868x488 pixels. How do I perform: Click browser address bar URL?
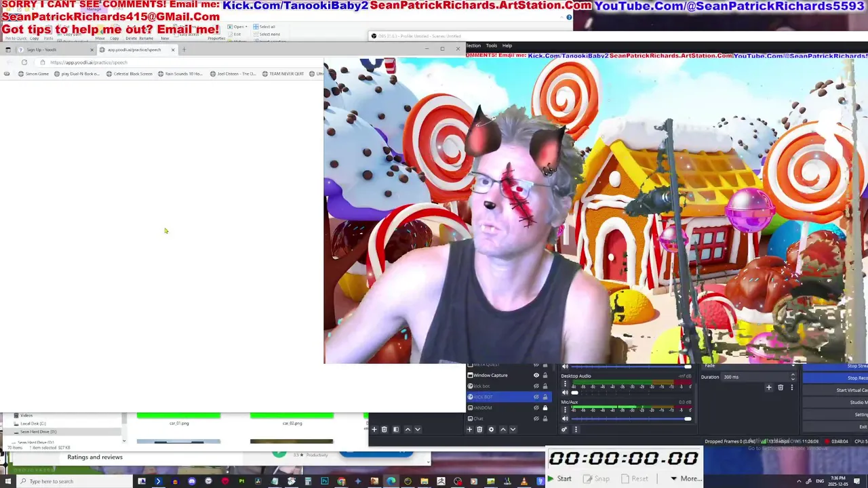[88, 62]
